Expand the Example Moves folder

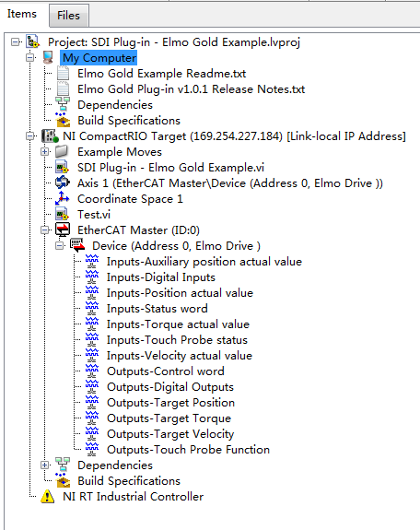(x=44, y=152)
